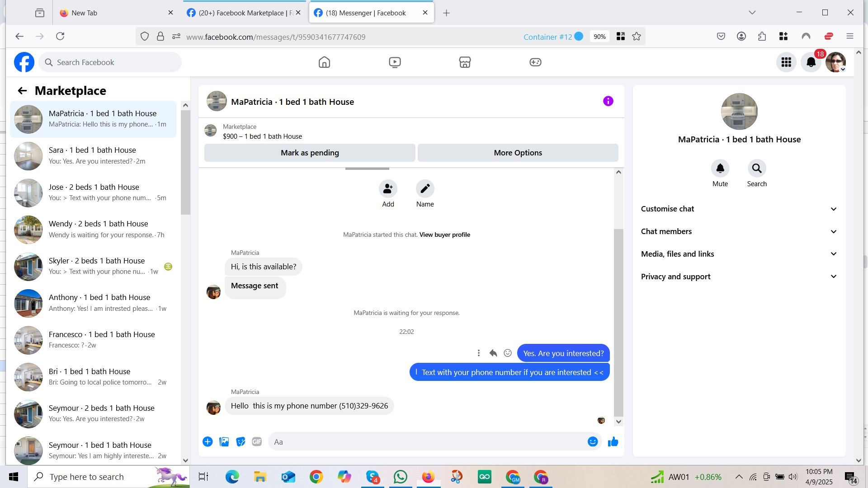Viewport: 868px width, 488px height.
Task: Reply to 'Yes. Are you interested?' message
Action: (493, 353)
